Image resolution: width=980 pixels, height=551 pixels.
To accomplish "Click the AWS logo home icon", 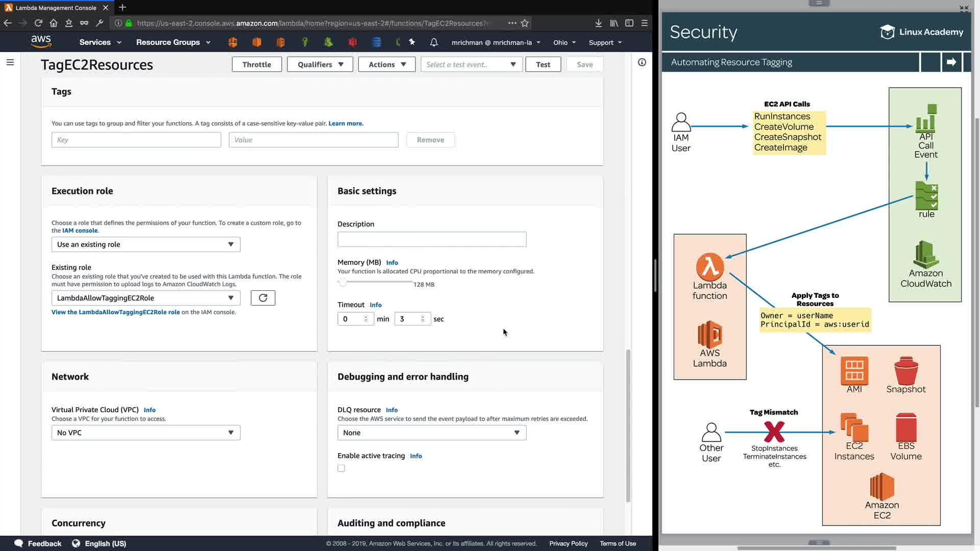I will 41,42.
